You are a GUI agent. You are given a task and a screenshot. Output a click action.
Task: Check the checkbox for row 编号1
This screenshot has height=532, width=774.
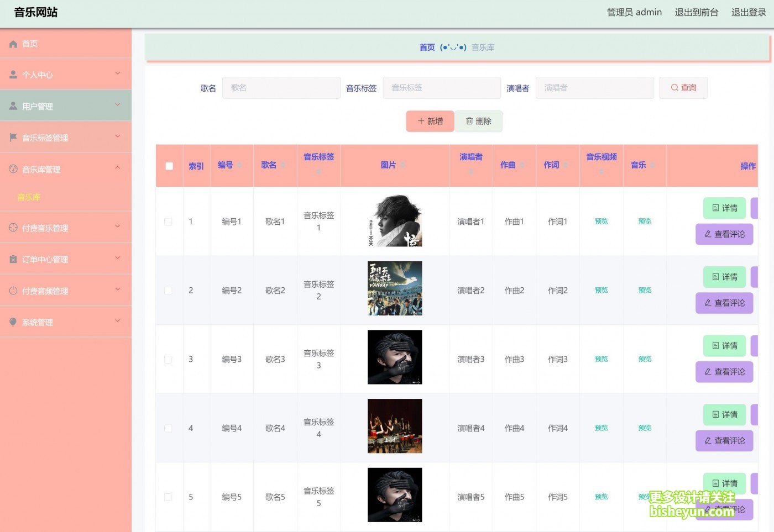point(168,222)
